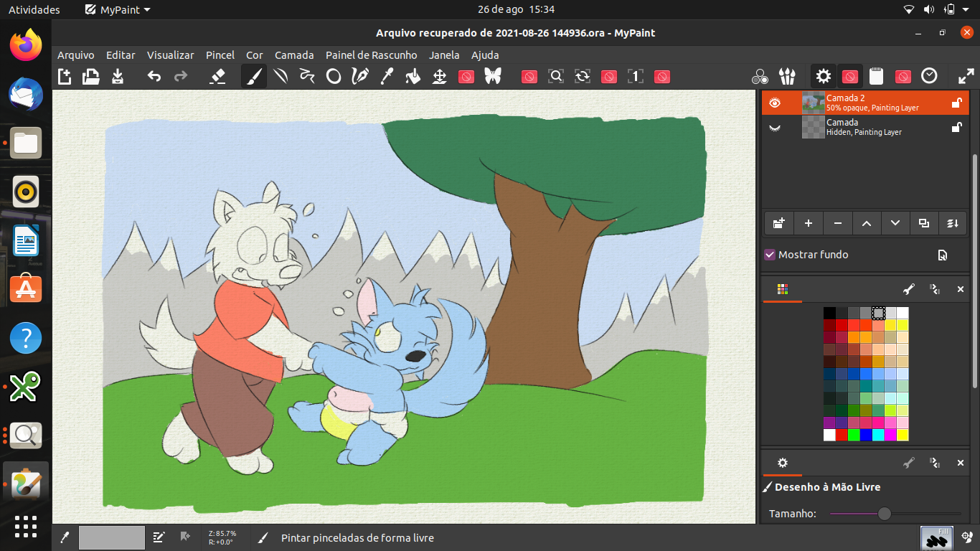This screenshot has width=980, height=551.
Task: Select the Inking pen tool
Action: pos(360,76)
